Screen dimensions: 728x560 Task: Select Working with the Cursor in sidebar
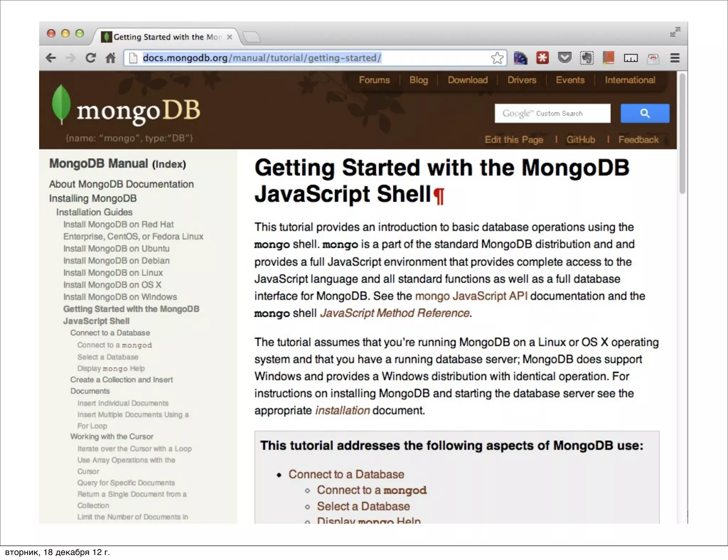[112, 436]
